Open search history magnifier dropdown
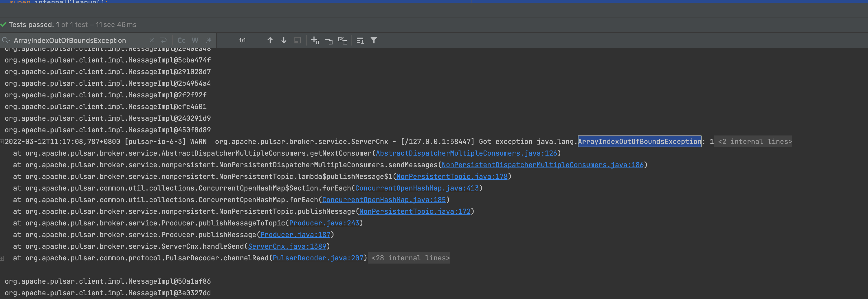The image size is (868, 299). pyautogui.click(x=6, y=40)
